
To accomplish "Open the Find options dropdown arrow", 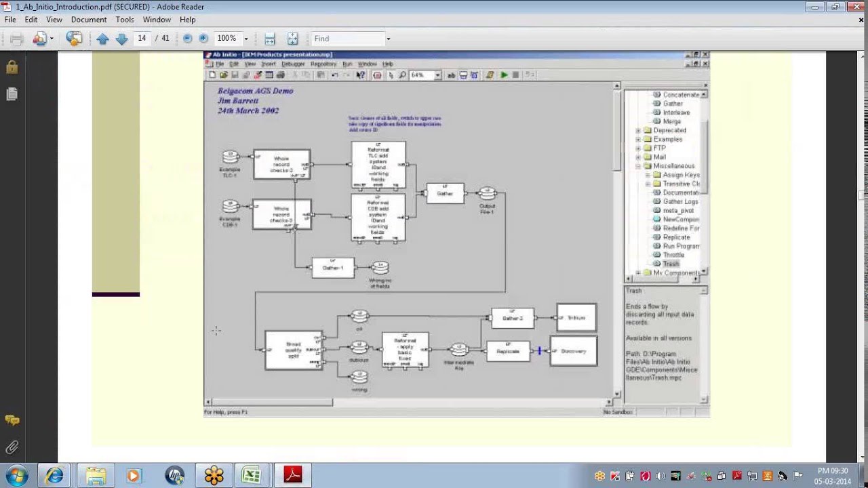I will (x=388, y=39).
